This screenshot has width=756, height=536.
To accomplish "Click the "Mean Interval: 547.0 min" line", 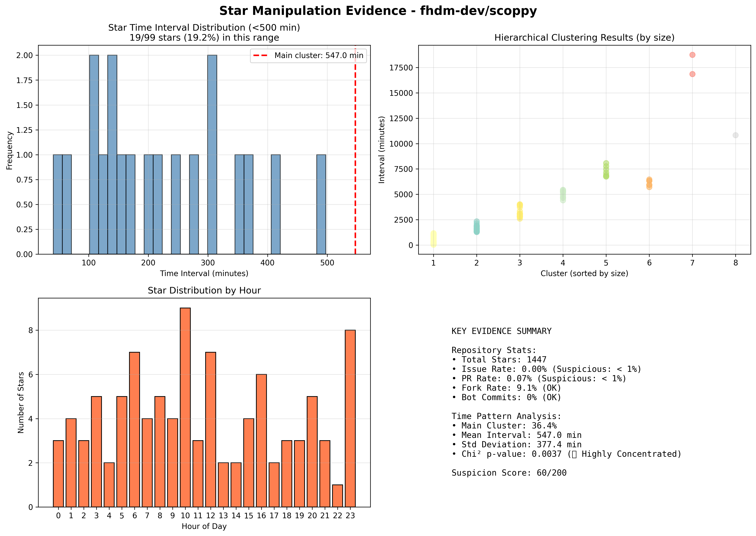I will click(517, 435).
